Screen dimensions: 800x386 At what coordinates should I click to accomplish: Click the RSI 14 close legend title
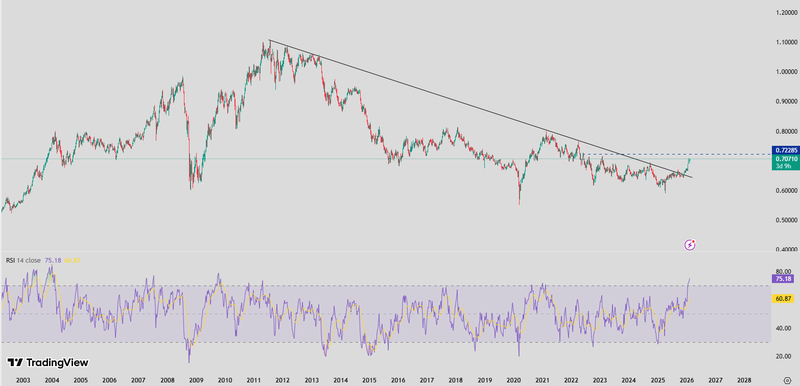[x=23, y=260]
